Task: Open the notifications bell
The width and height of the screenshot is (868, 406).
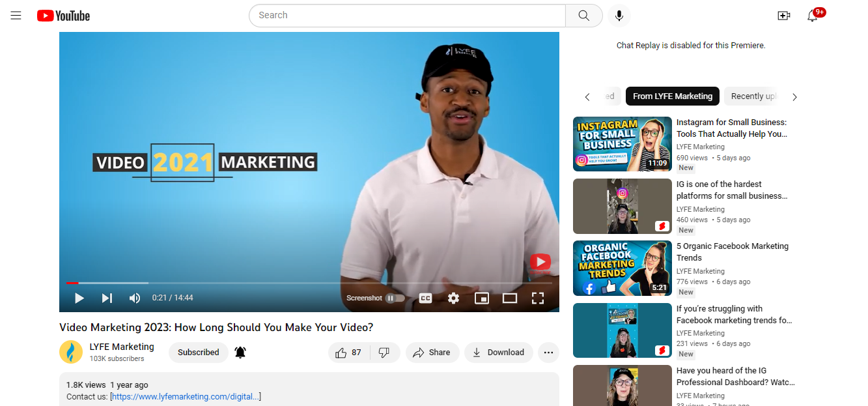Action: coord(813,16)
